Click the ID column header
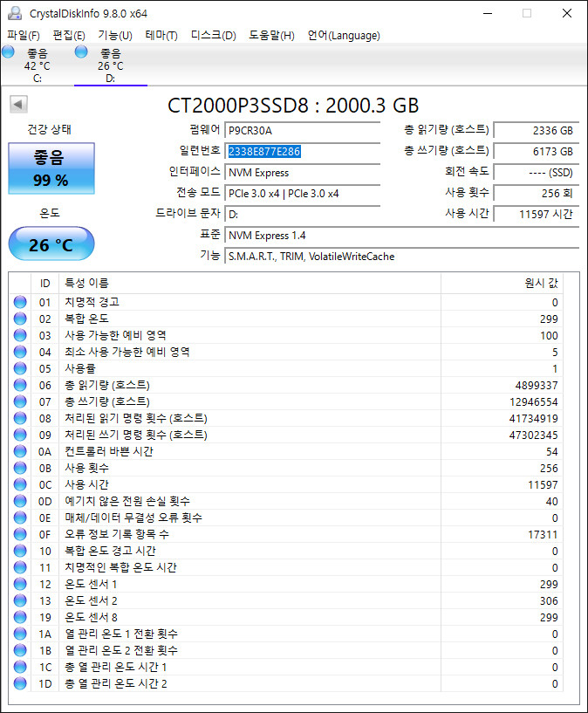Screen dimensions: 588x713 (45, 284)
